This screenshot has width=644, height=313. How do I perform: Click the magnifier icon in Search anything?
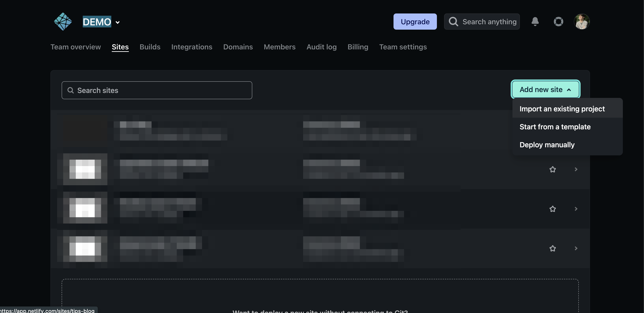pyautogui.click(x=453, y=22)
